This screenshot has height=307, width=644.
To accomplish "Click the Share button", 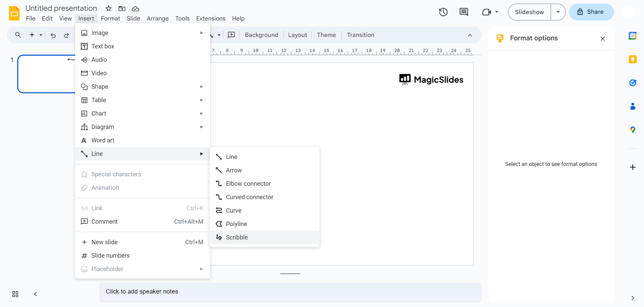I will 591,12.
